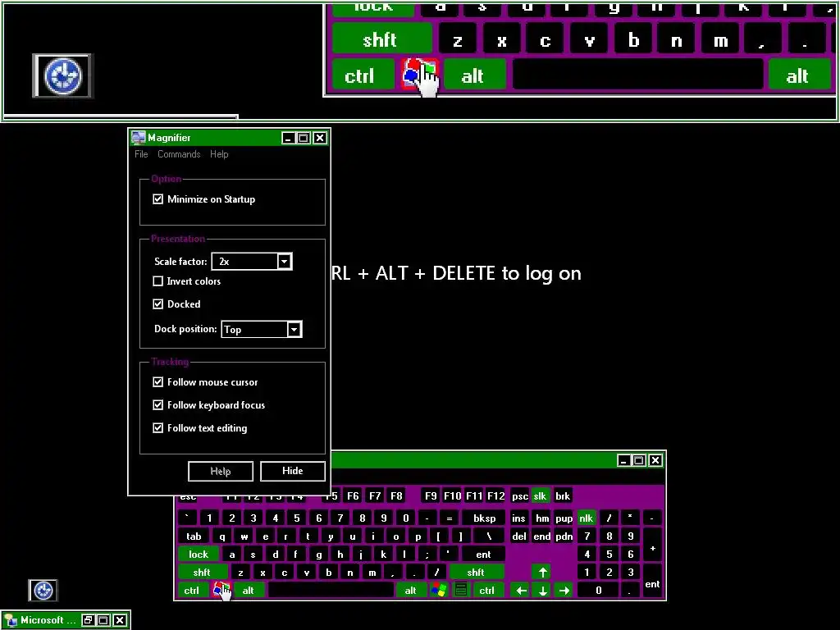Screen dimensions: 840x630
Task: Click the right shft key
Action: (476, 572)
